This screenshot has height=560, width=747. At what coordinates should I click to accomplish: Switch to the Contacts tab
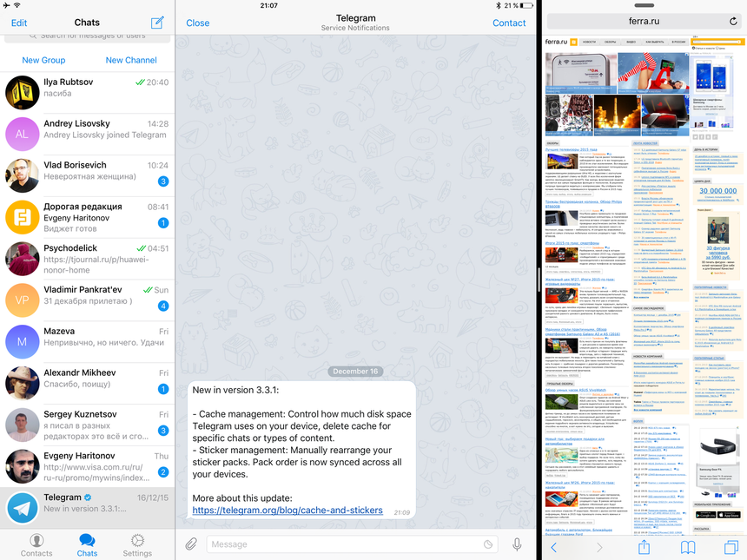[x=36, y=545]
